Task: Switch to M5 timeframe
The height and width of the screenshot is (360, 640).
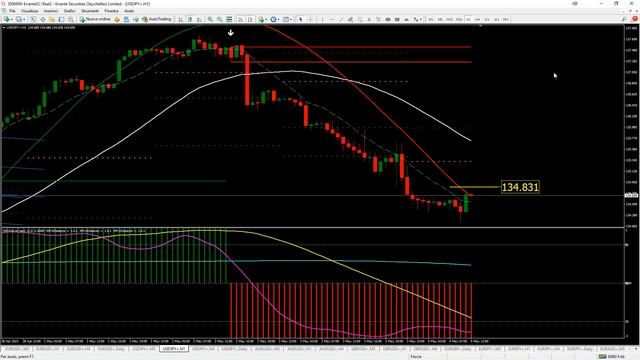Action: (x=440, y=19)
